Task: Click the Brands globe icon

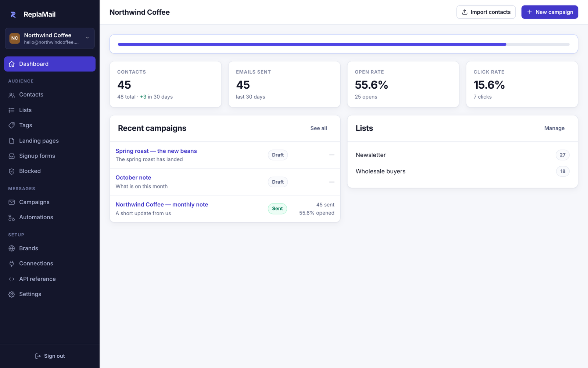Action: pyautogui.click(x=12, y=248)
